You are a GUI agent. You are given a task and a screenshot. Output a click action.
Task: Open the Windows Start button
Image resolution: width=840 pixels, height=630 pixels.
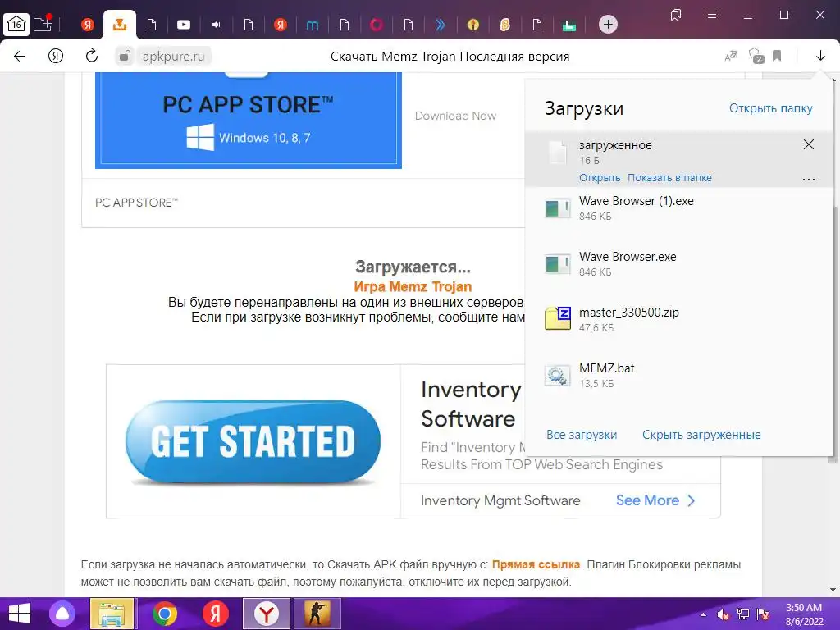20,614
